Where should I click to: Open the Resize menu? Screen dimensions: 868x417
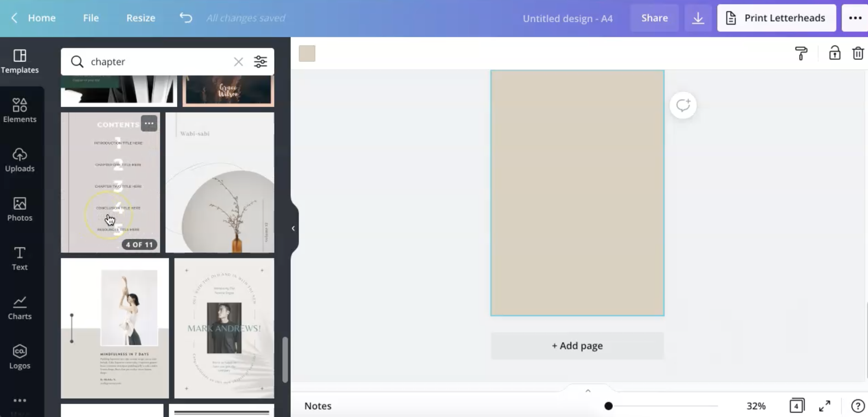click(140, 18)
